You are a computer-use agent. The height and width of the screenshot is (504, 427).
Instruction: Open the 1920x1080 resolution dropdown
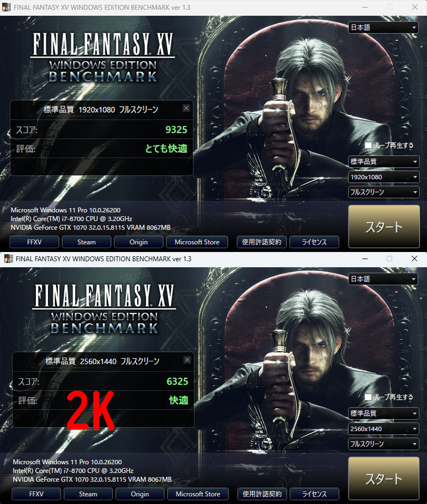click(383, 177)
